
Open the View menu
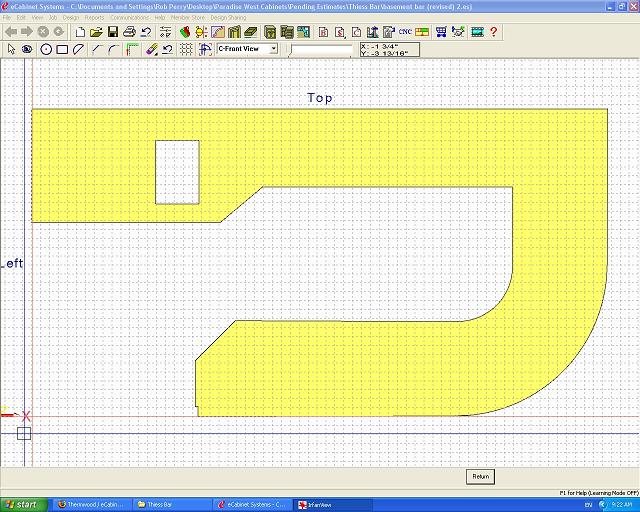pyautogui.click(x=37, y=18)
